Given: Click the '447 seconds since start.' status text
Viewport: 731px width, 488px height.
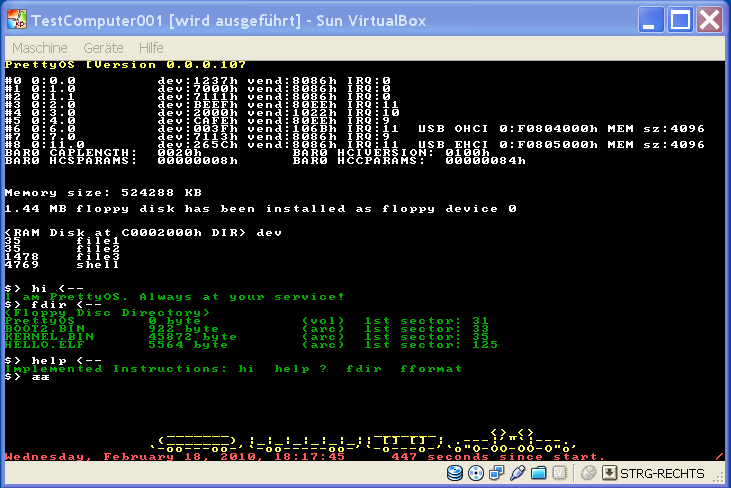Looking at the screenshot, I should (497, 456).
